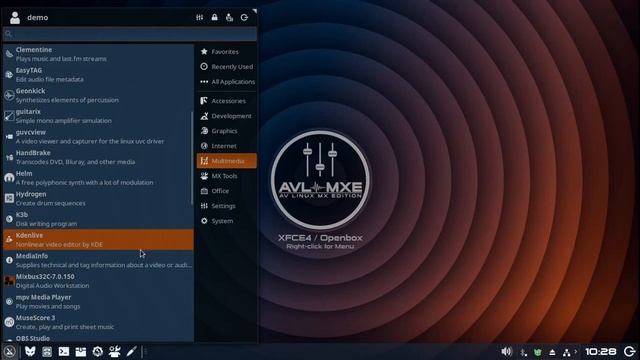Switch to Office category
The image size is (640, 360).
pos(227,191)
